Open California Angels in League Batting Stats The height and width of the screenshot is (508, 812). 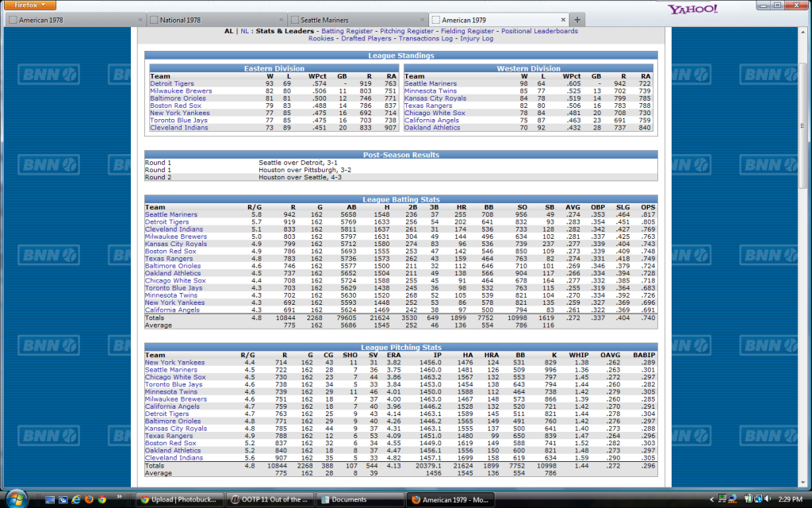click(172, 310)
